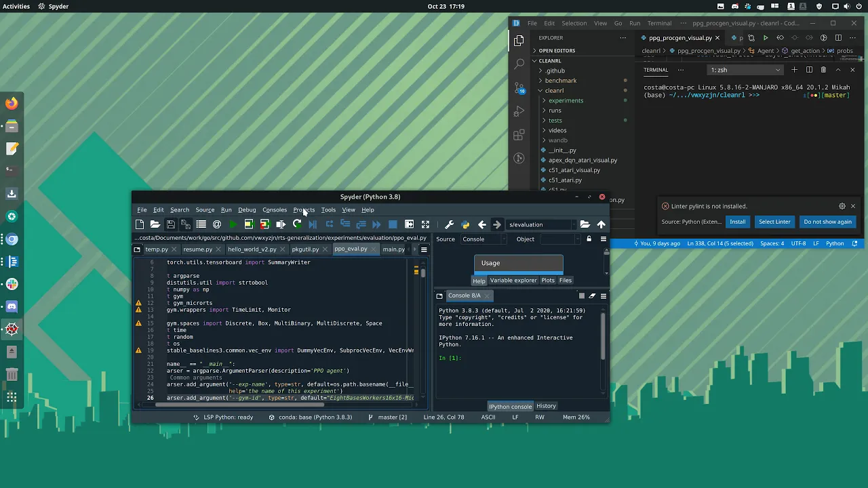This screenshot has width=868, height=488.
Task: Open the c51_atari_visual.py file in Explorer
Action: [574, 170]
